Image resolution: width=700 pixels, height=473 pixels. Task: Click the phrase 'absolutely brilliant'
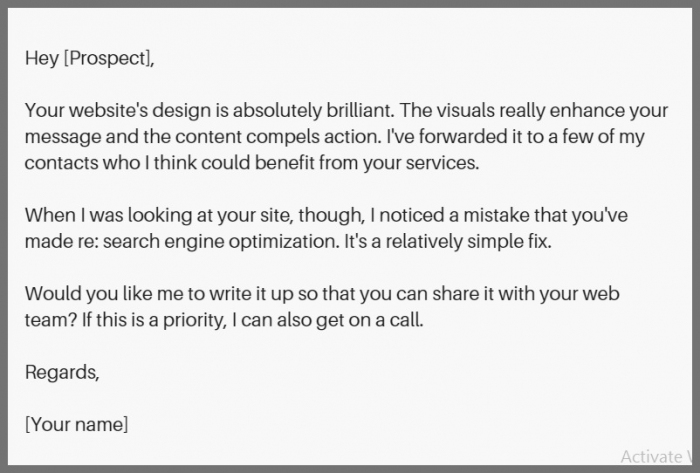313,110
